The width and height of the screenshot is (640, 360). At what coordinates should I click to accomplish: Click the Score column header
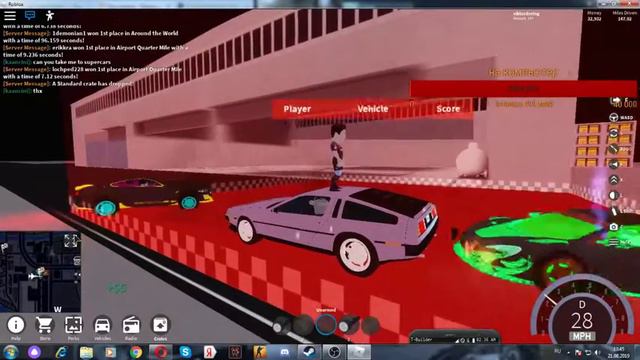448,109
